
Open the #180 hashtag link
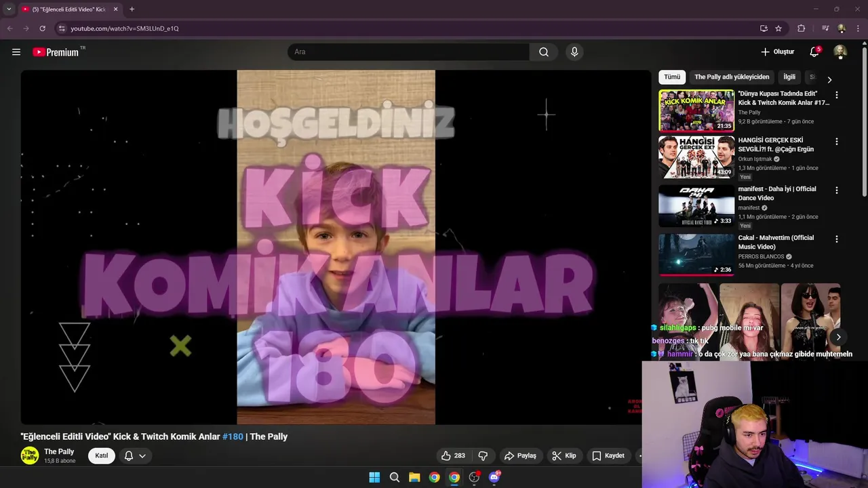point(233,436)
